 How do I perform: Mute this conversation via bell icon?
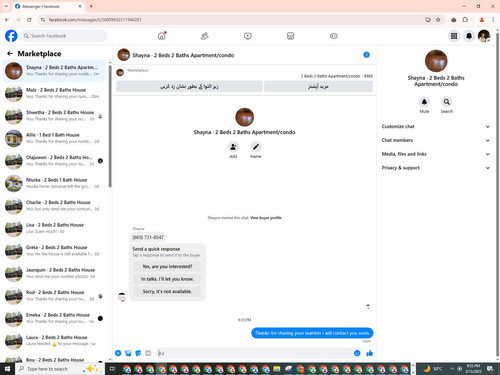pyautogui.click(x=424, y=102)
